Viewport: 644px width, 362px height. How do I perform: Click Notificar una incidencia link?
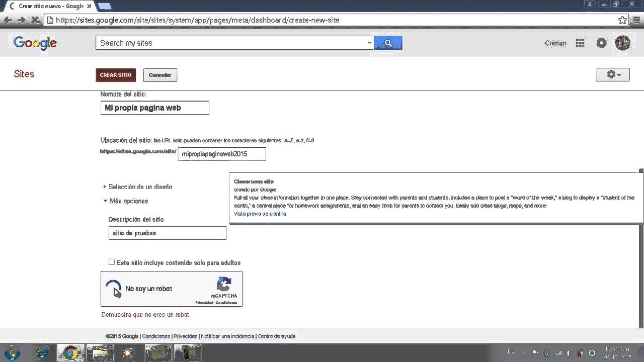coord(227,336)
